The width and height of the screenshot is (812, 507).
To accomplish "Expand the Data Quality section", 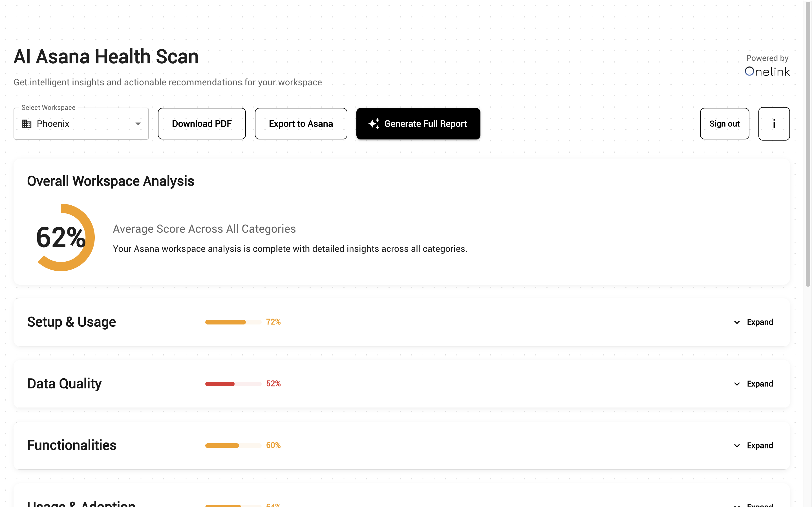I will coord(760,384).
